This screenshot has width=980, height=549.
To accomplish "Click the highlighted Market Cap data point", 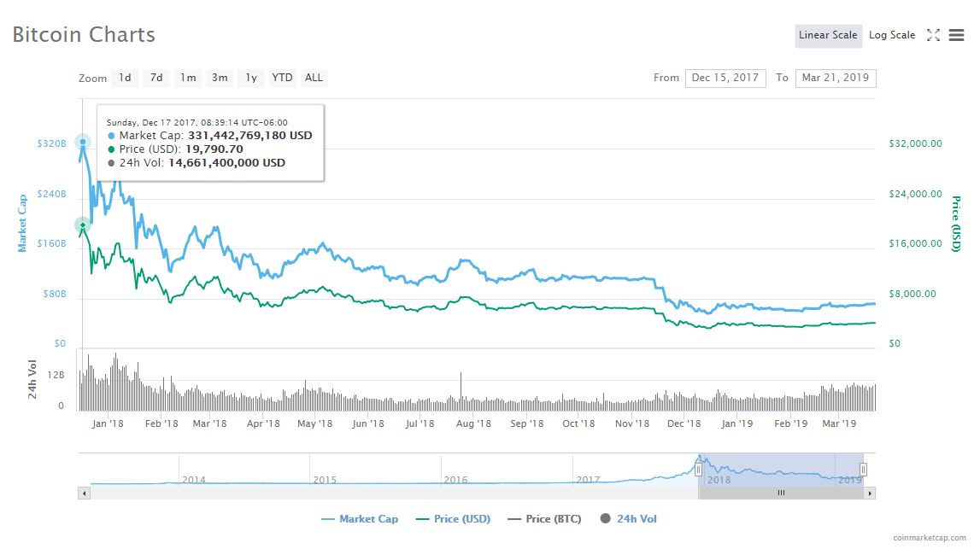I will click(83, 142).
